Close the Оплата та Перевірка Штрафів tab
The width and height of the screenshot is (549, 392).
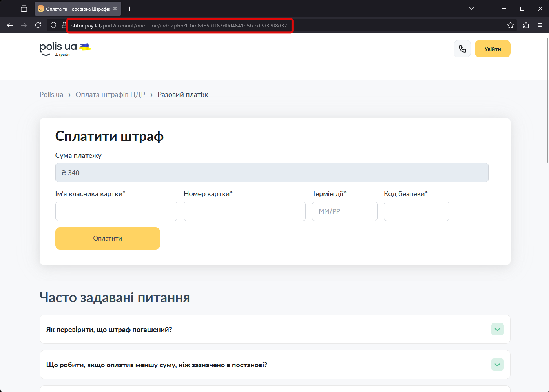[115, 9]
